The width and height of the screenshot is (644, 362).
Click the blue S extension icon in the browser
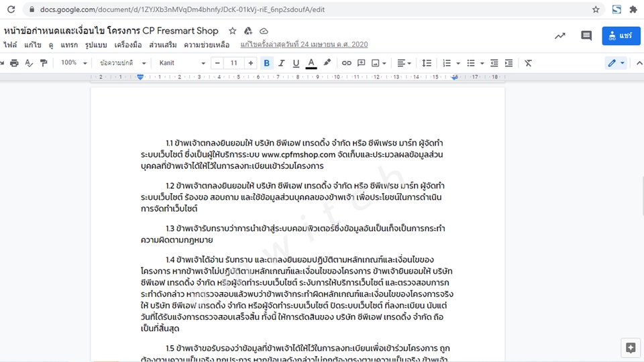616,9
